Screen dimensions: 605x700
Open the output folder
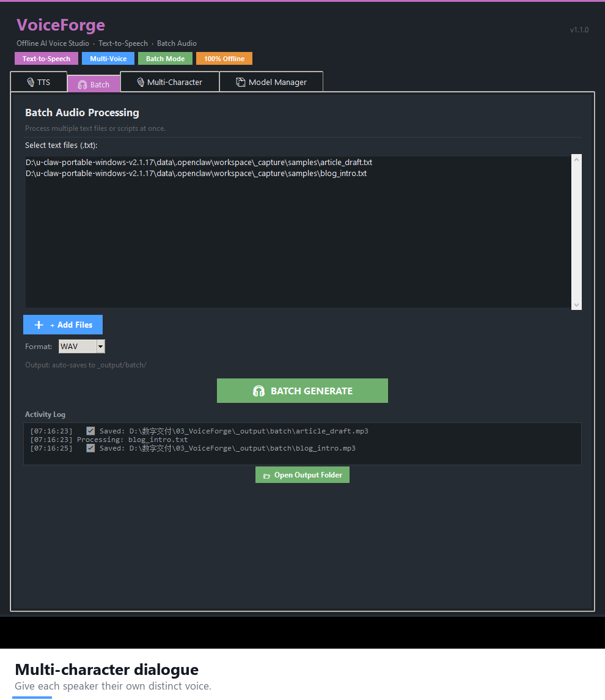point(302,474)
